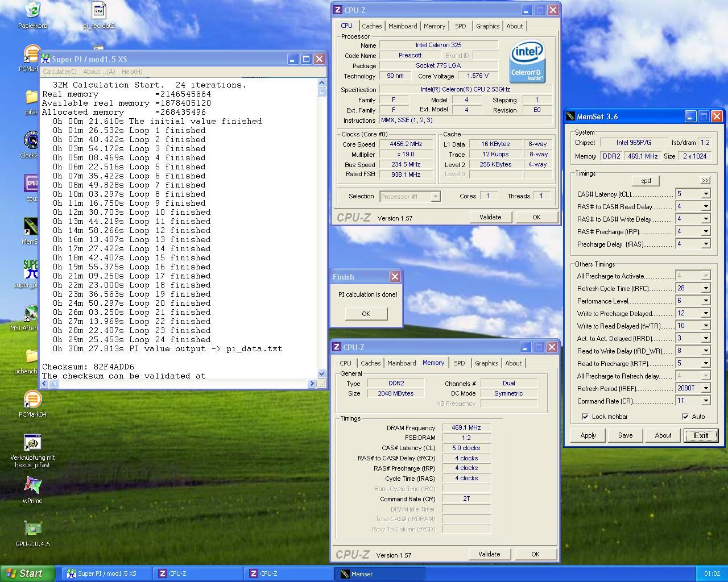Viewport: 728px width, 582px height.
Task: Switch to Memset taskbar button
Action: tap(381, 573)
